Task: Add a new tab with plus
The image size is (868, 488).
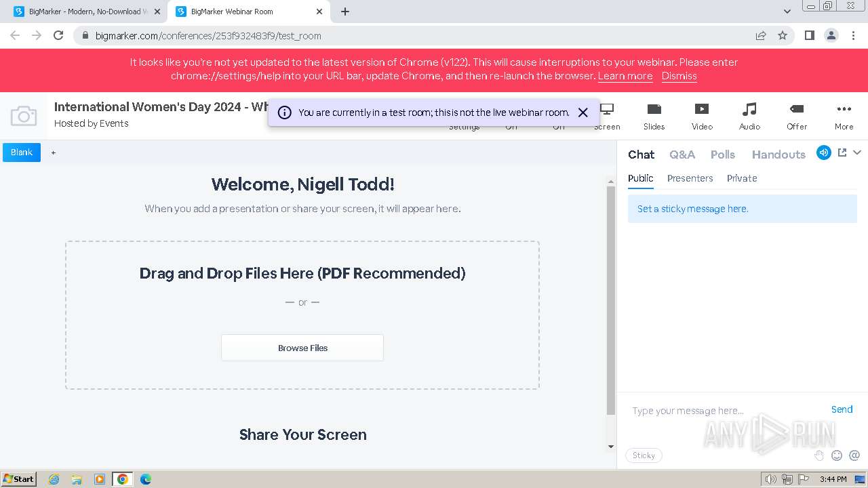Action: click(x=54, y=152)
